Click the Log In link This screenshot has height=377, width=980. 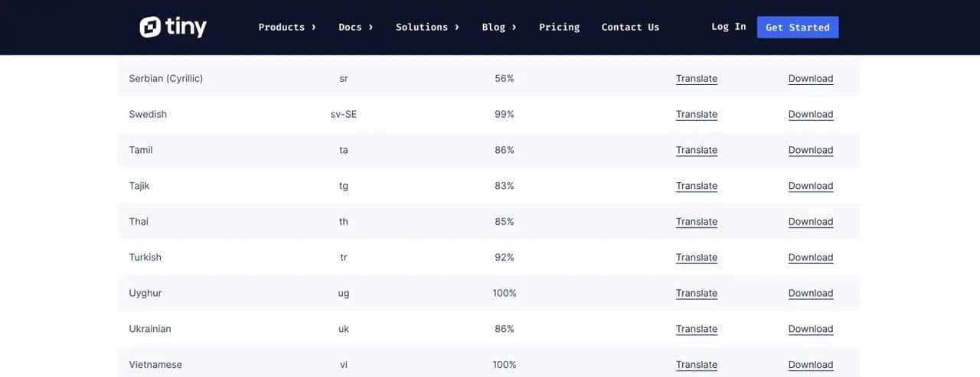tap(728, 27)
